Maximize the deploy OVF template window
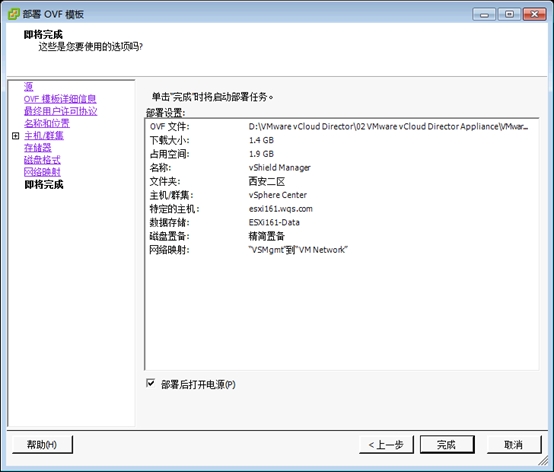The width and height of the screenshot is (554, 472). [x=509, y=14]
